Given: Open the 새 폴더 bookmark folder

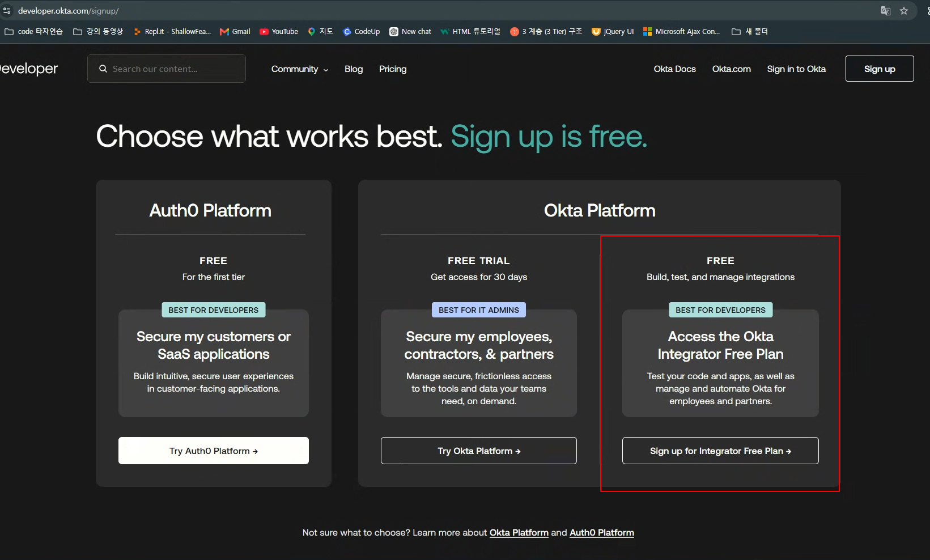Looking at the screenshot, I should tap(750, 32).
